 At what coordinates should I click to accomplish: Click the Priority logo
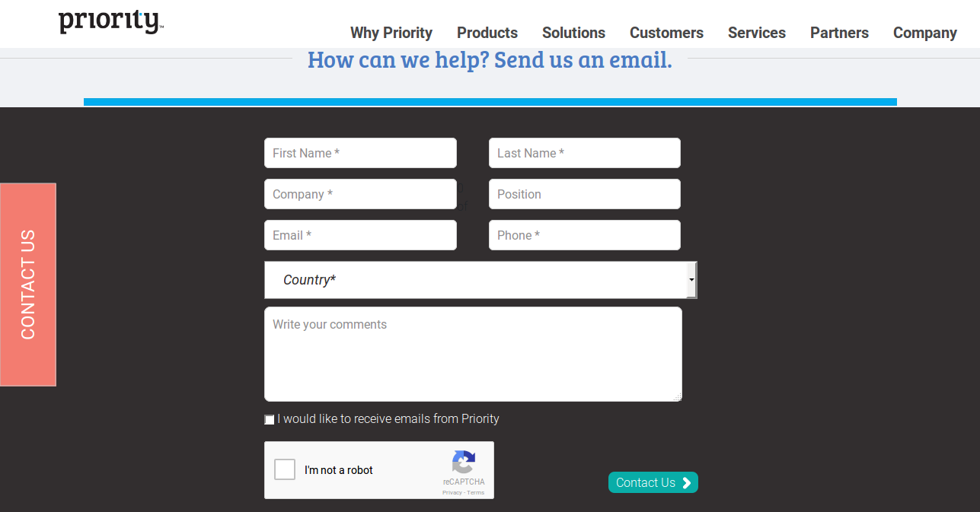pos(110,21)
